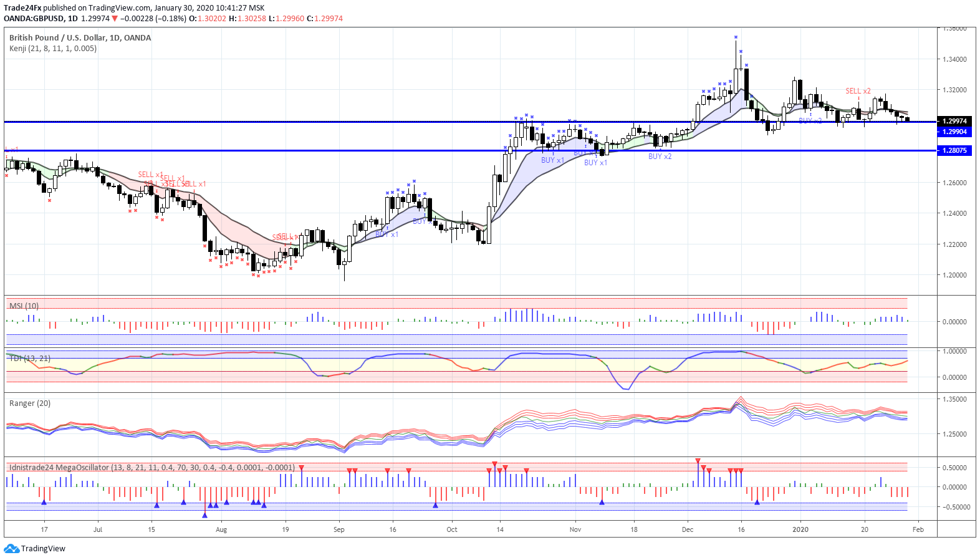
Task: Select the Kenji (21, 8, 11, 1, 0.005) indicator label
Action: 53,48
